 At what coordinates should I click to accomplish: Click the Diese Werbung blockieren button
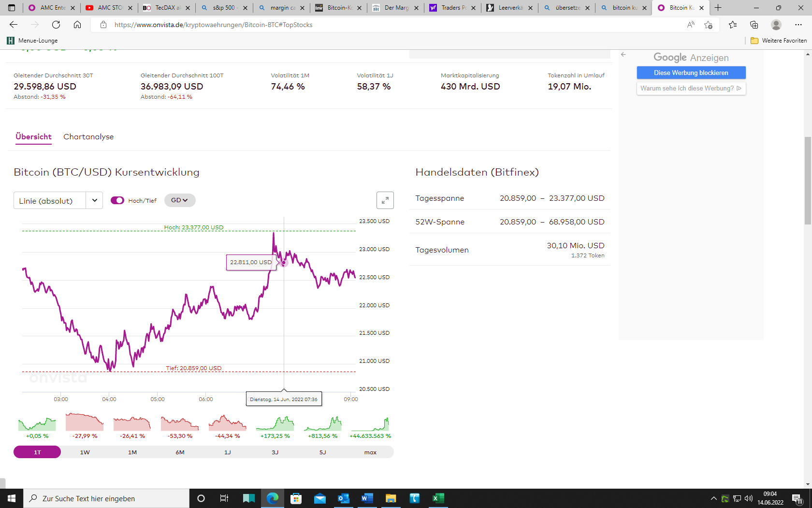691,73
